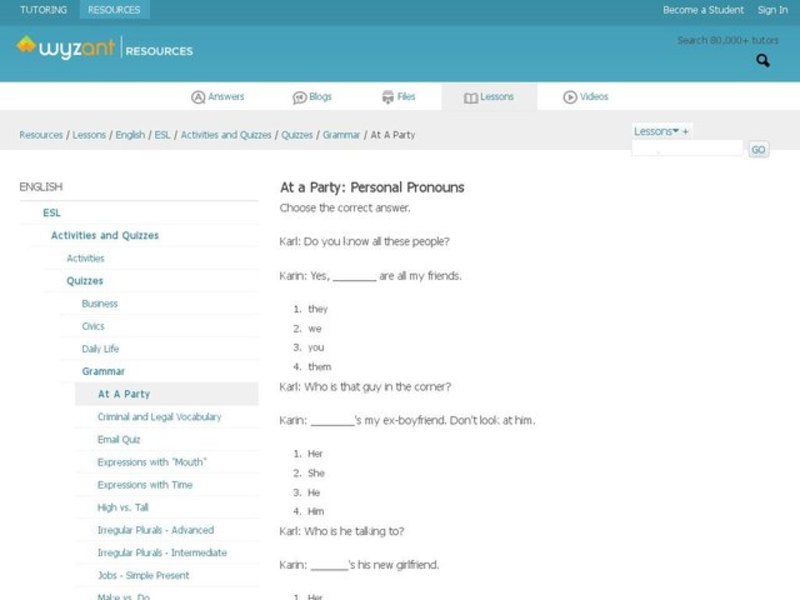Viewport: 800px width, 600px height.
Task: Click the Wyzant diamond logo
Action: pyautogui.click(x=24, y=45)
